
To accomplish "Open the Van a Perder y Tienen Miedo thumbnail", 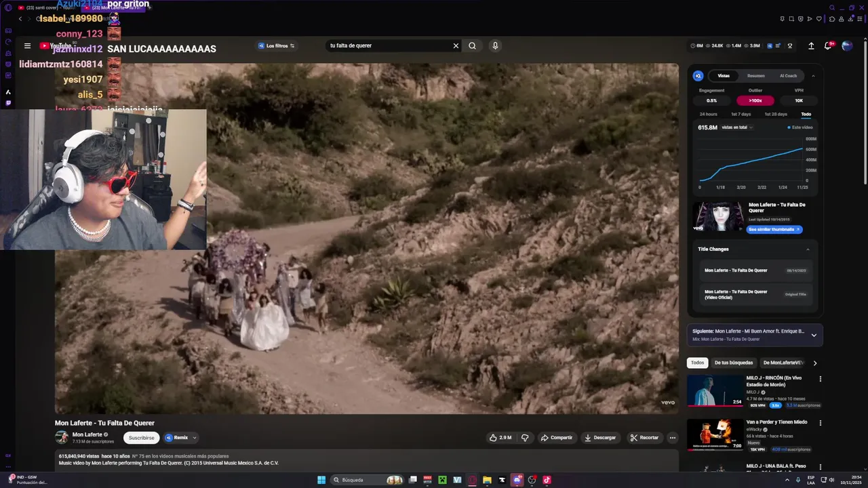I will (x=715, y=434).
